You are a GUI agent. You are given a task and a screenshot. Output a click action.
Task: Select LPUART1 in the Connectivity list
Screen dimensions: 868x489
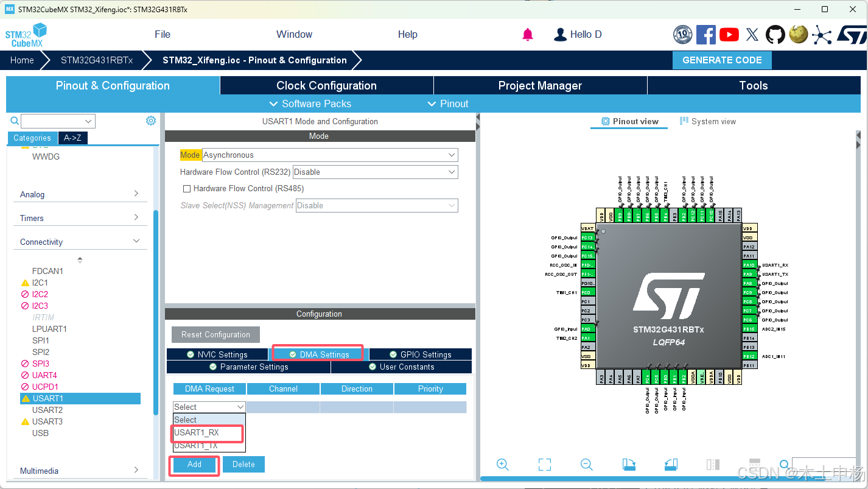(49, 329)
